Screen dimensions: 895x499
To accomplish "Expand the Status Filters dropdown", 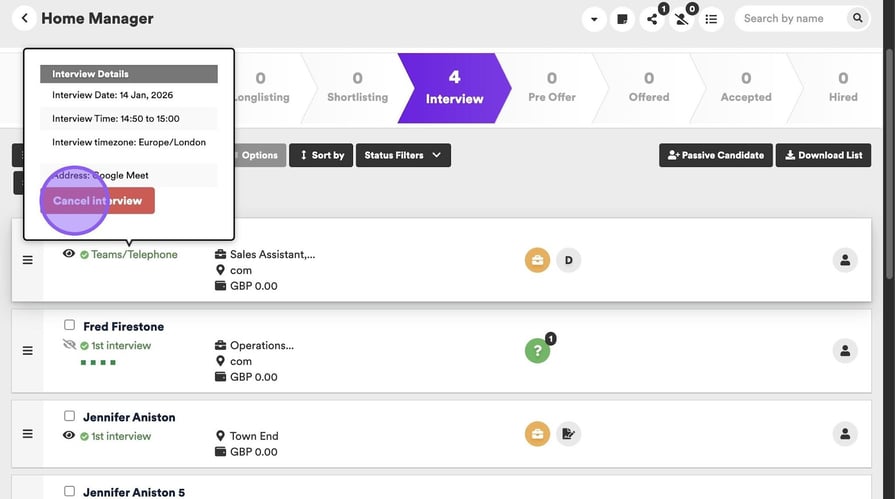I will tap(403, 155).
